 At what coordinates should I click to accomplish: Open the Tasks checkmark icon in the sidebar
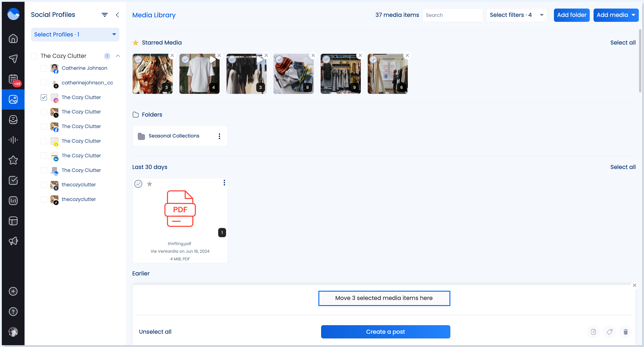[13, 180]
